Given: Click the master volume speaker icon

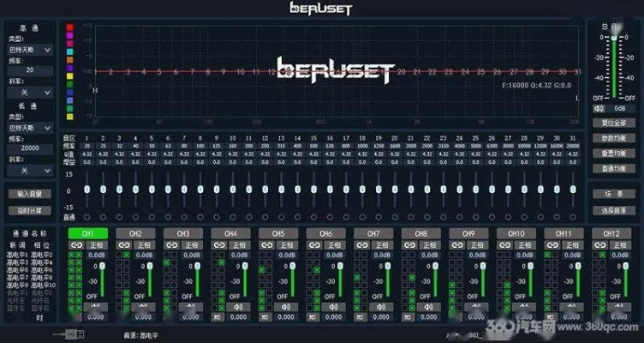Looking at the screenshot, I should [x=599, y=108].
